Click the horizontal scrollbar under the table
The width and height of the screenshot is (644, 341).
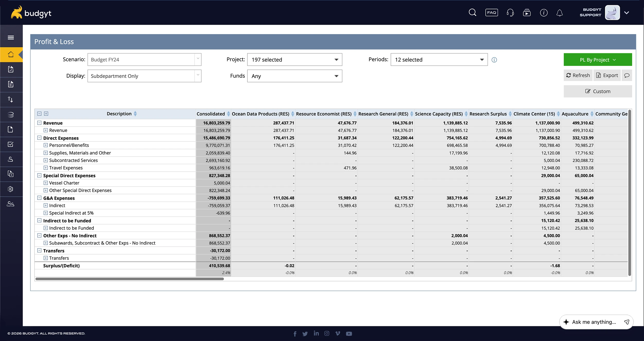[129, 279]
